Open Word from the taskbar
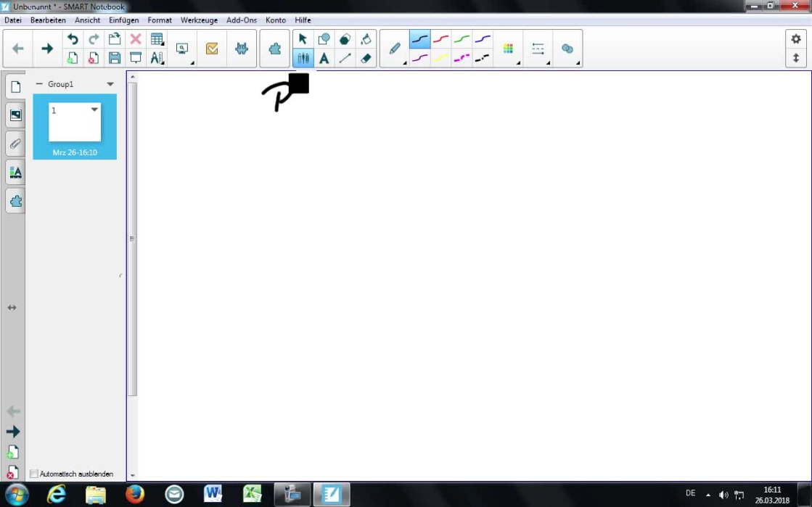Screen dimensions: 812x507 pos(213,495)
